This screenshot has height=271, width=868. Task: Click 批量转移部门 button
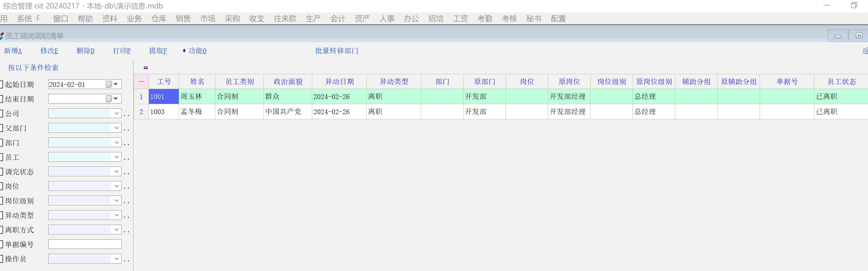[336, 51]
